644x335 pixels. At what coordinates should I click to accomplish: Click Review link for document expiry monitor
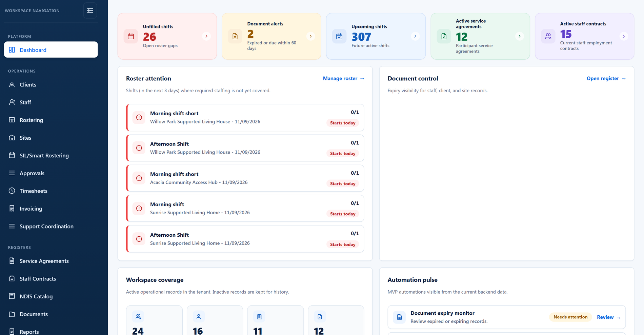pyautogui.click(x=609, y=317)
